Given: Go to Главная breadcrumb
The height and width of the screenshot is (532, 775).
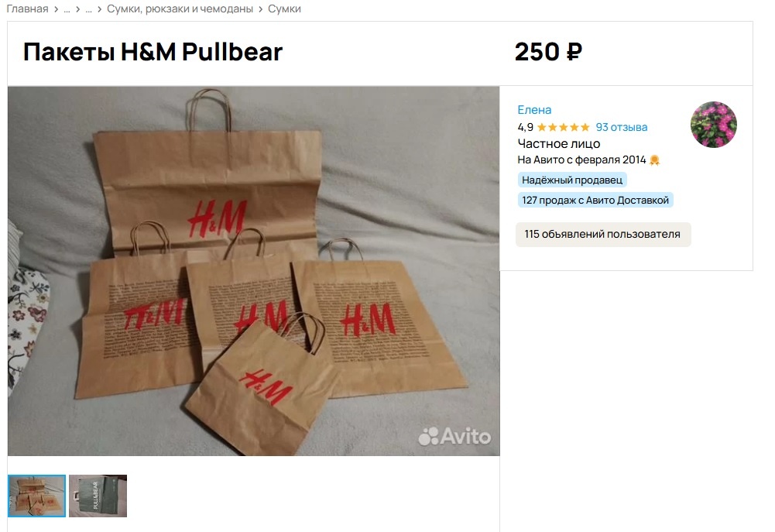Looking at the screenshot, I should [x=27, y=9].
